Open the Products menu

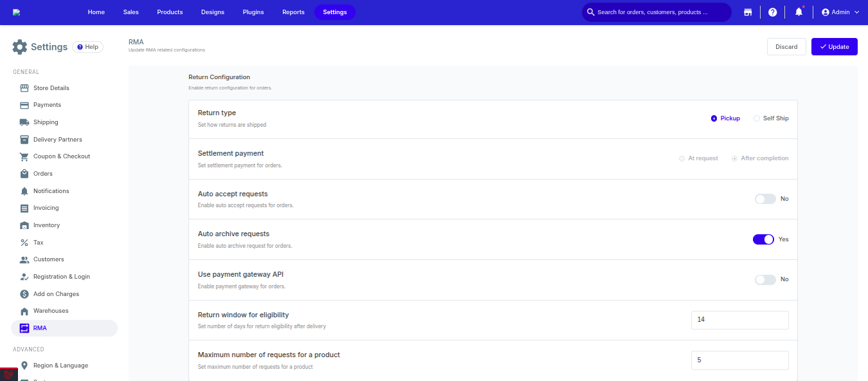pyautogui.click(x=170, y=12)
